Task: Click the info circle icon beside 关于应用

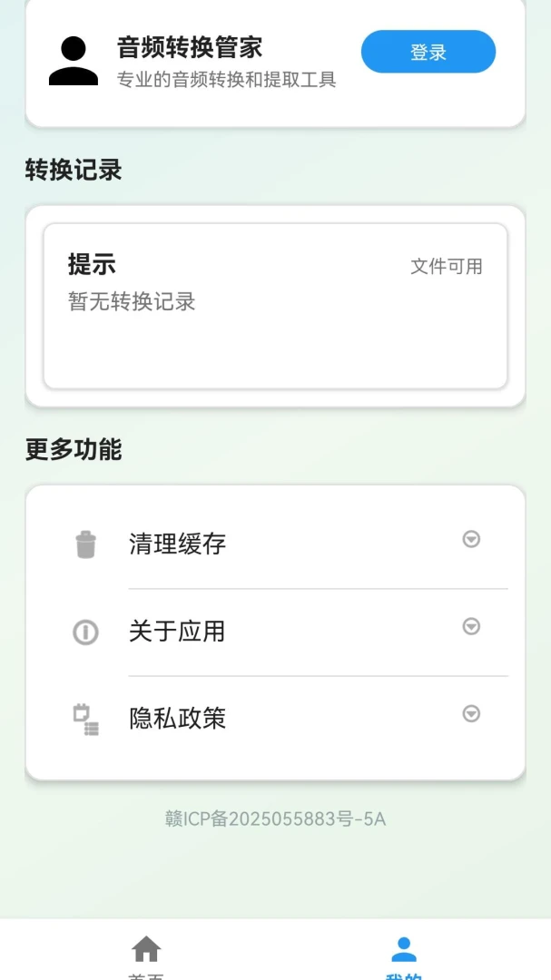Action: [85, 632]
